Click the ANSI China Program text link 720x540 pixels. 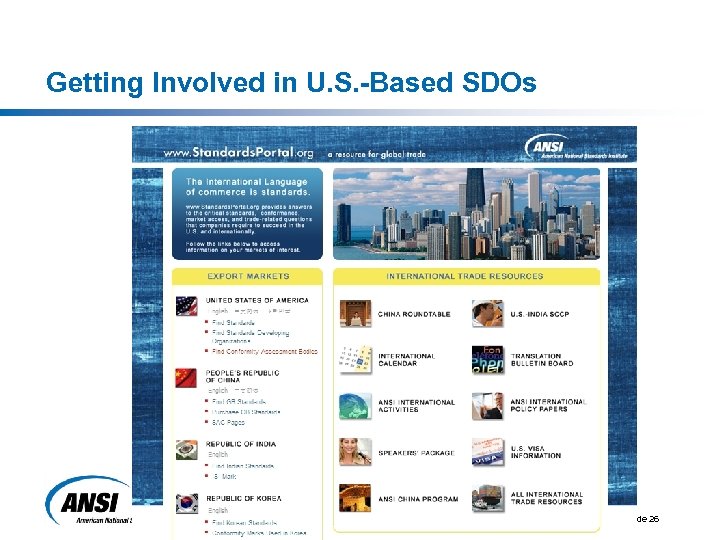[x=418, y=499]
